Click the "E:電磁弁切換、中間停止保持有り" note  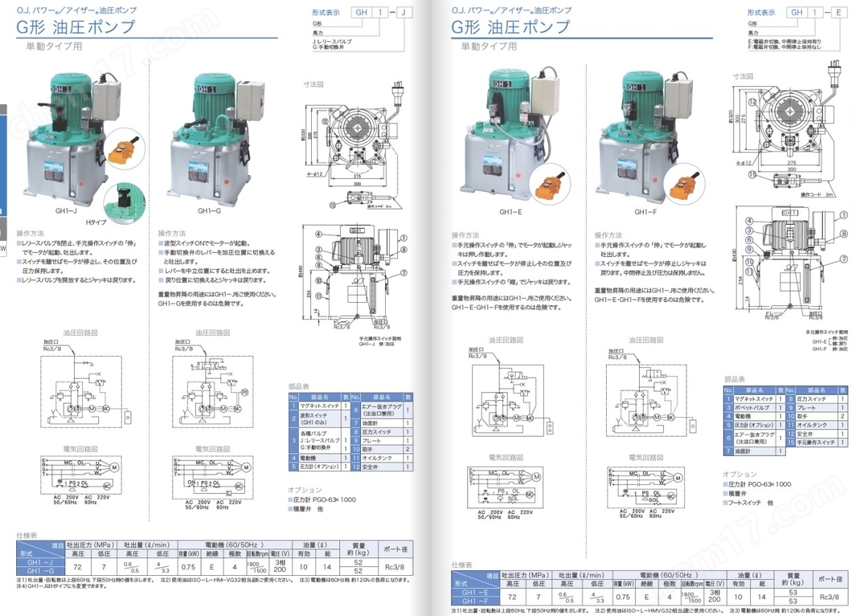(x=784, y=42)
